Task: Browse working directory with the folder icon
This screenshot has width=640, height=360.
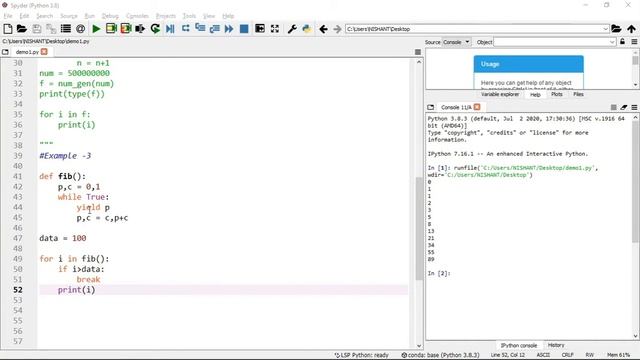Action: 616,29
